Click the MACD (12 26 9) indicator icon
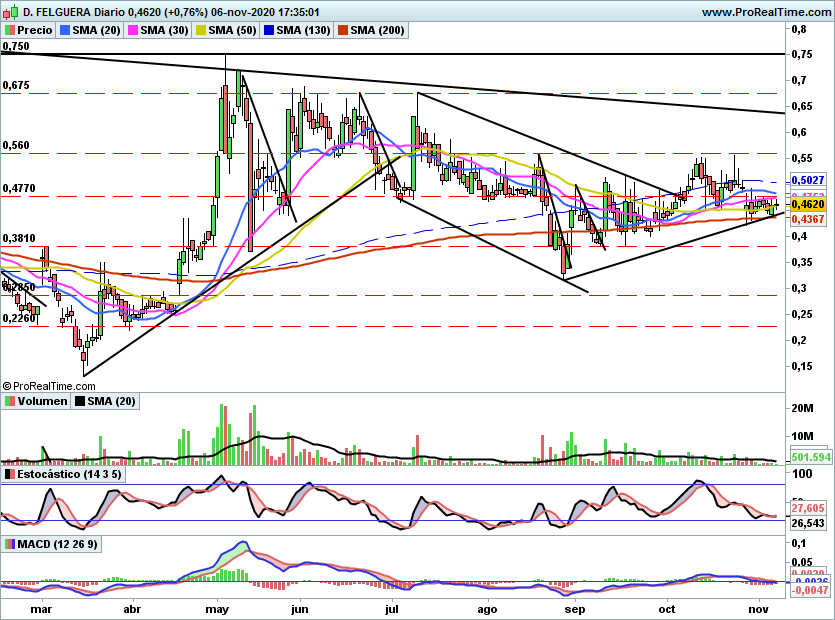Screen dimensions: 835x620 [x=10, y=544]
